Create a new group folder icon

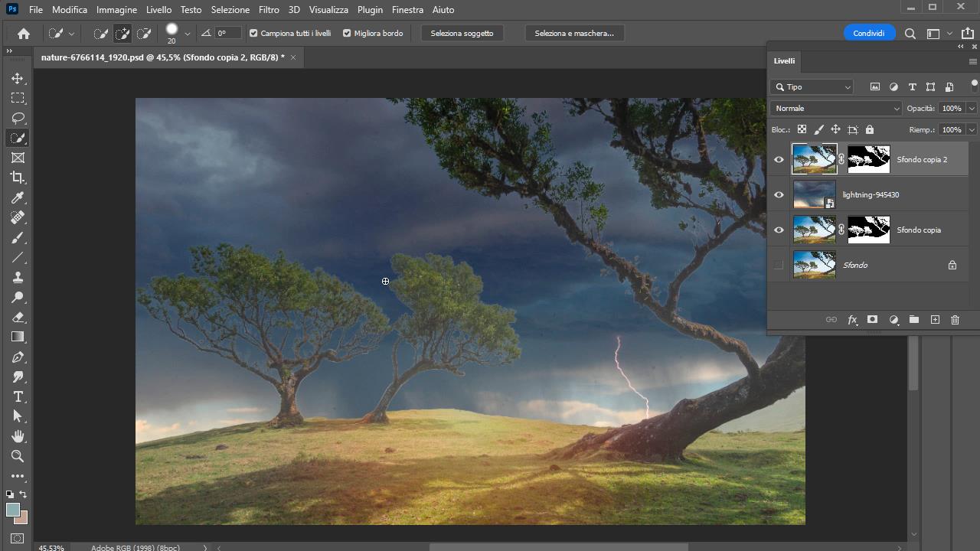click(914, 320)
